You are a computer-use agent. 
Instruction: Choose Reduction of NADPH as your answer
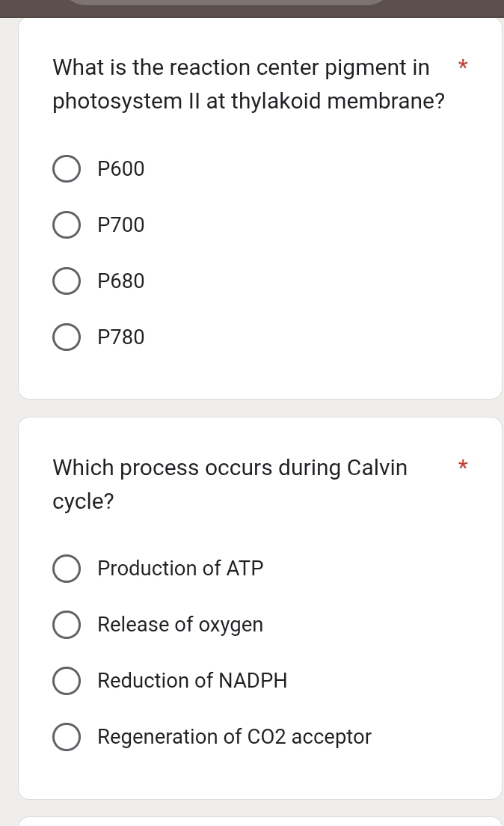tap(67, 681)
